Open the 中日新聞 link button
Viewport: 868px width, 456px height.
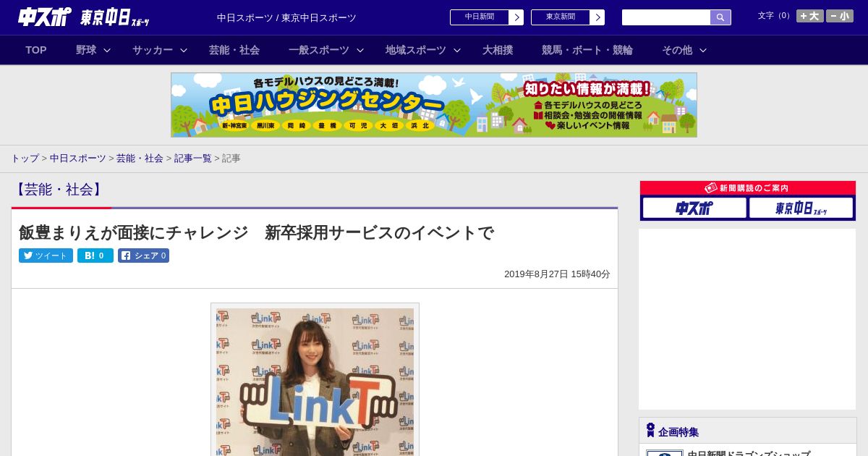480,17
